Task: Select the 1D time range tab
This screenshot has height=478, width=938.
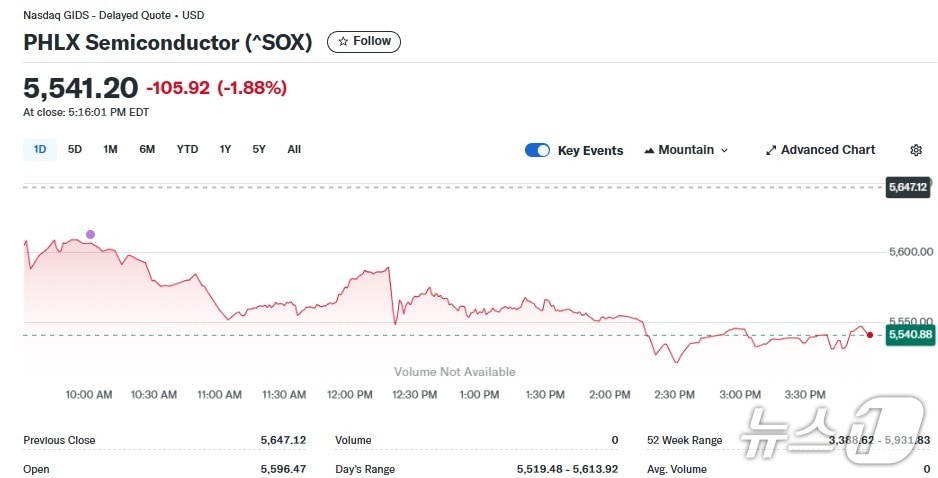Action: pos(40,149)
